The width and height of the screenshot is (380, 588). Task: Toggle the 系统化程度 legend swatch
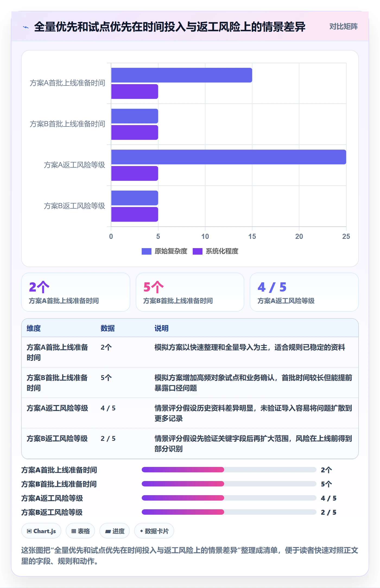(x=197, y=251)
